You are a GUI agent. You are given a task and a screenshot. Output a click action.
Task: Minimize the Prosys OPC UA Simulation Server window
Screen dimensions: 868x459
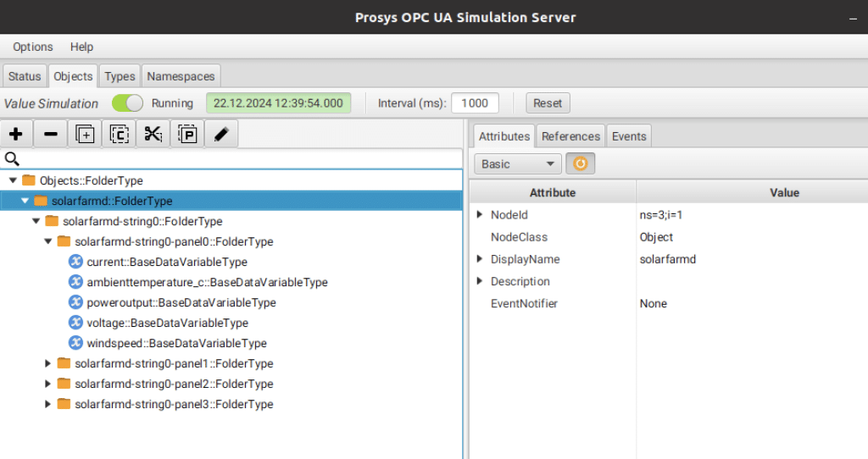coord(853,19)
